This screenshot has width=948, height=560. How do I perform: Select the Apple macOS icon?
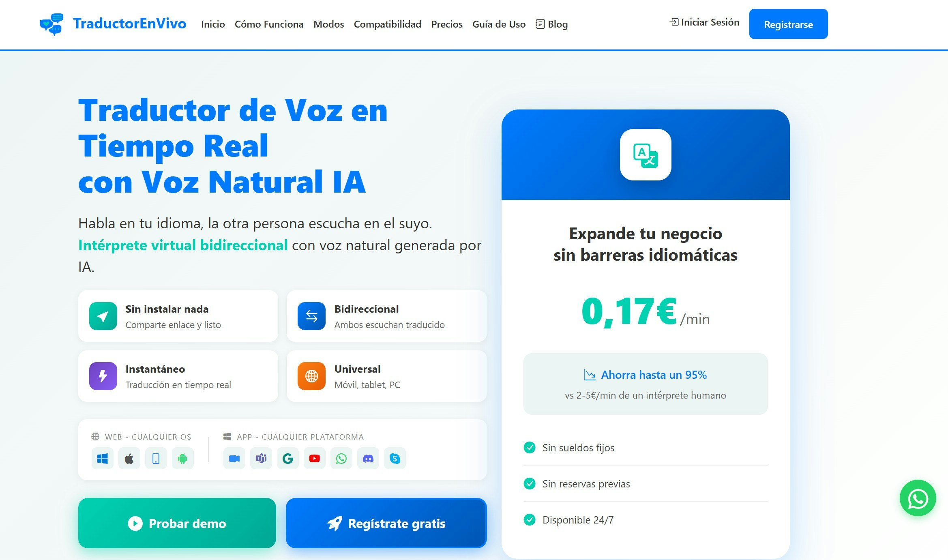129,458
